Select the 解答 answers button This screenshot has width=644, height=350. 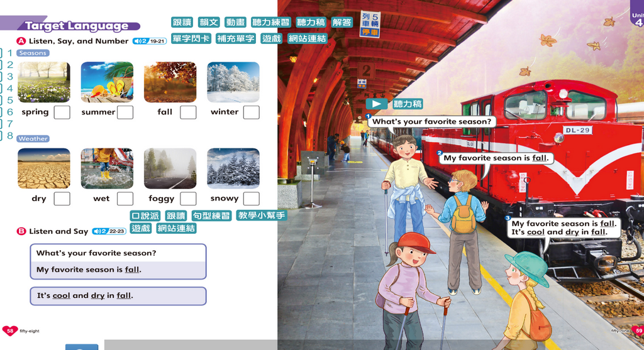click(342, 23)
